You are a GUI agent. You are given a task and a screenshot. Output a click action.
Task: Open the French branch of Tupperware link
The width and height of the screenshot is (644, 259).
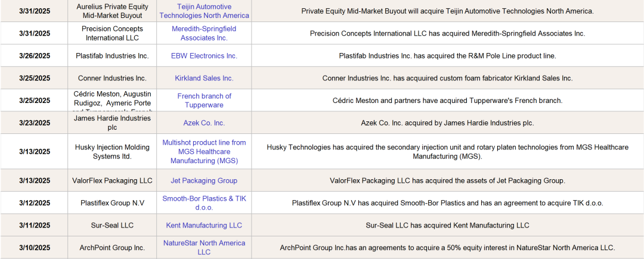point(204,101)
